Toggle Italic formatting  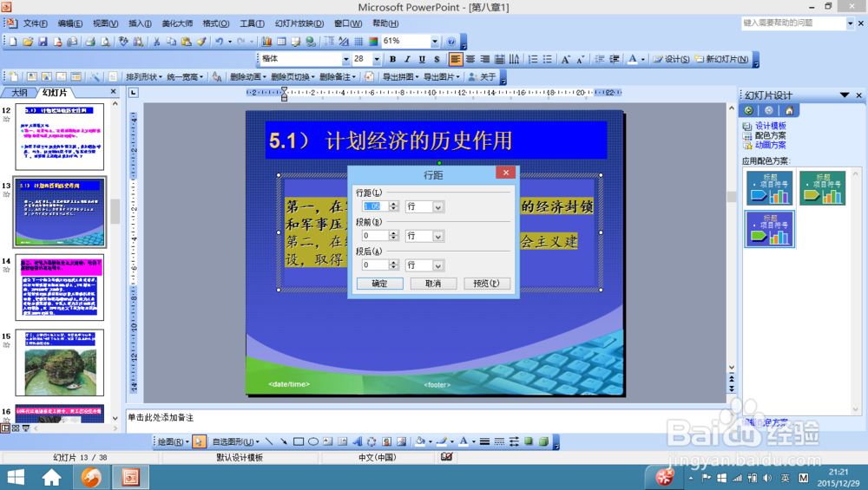click(407, 59)
